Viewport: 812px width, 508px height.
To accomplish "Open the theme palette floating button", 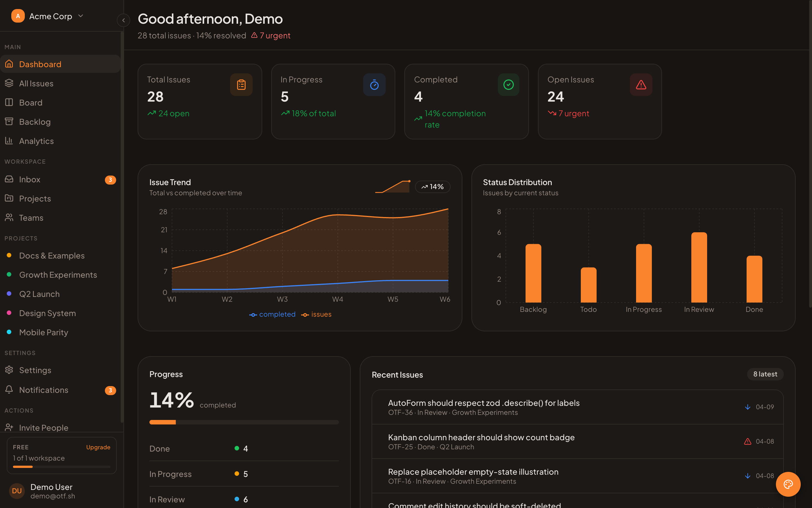I will [x=788, y=484].
